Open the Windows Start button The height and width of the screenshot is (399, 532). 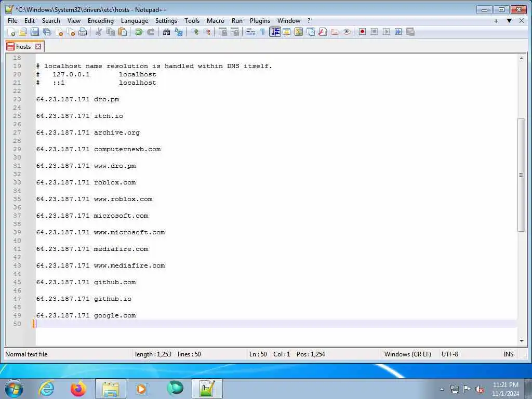click(x=14, y=389)
